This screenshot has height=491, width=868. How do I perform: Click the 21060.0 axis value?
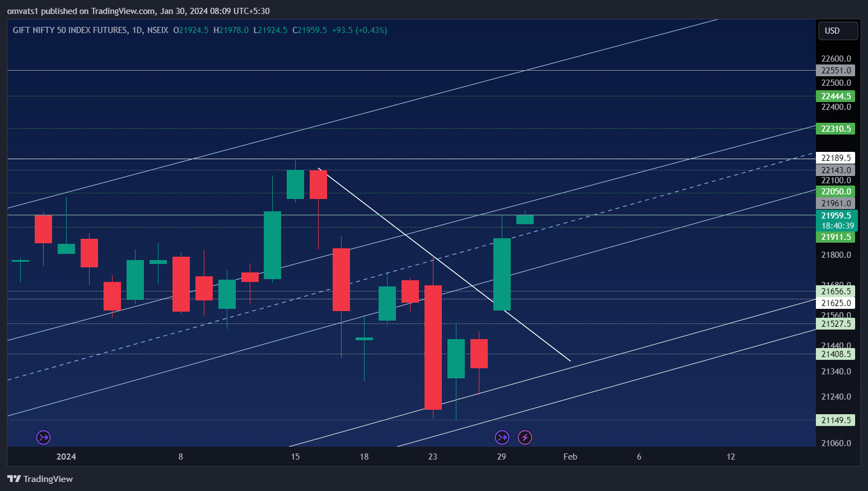[836, 443]
